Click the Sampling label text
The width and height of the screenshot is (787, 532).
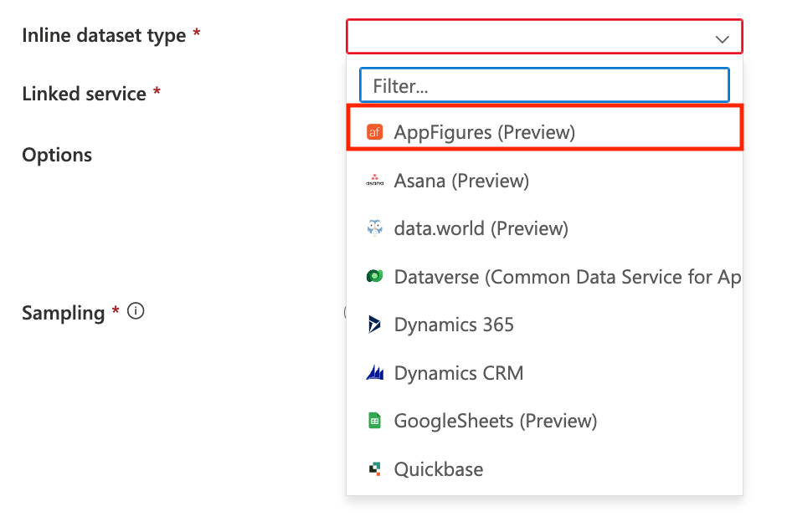(64, 313)
